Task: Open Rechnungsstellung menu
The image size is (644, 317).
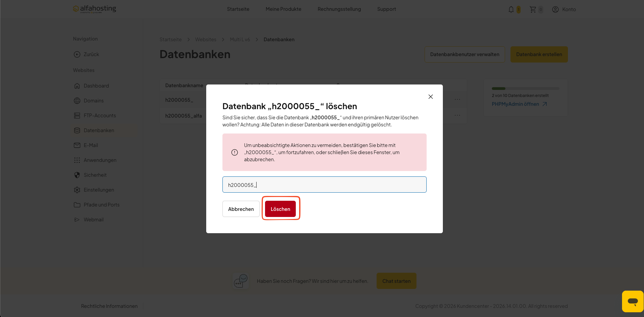Action: 339,9
